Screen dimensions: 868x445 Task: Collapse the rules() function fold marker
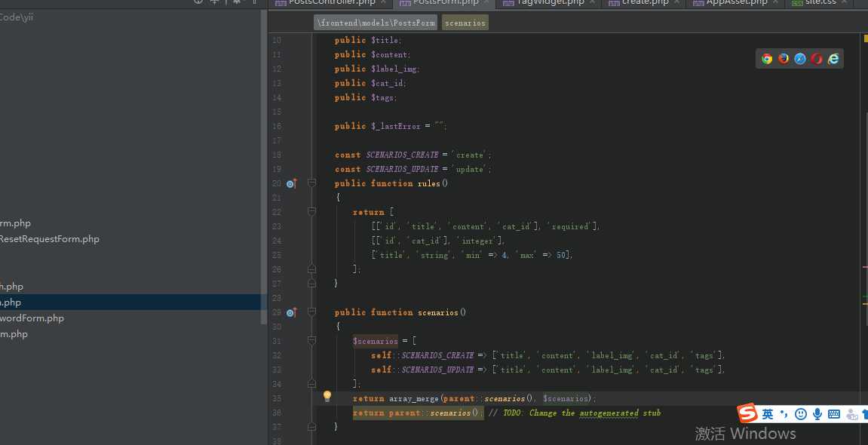[x=311, y=183]
